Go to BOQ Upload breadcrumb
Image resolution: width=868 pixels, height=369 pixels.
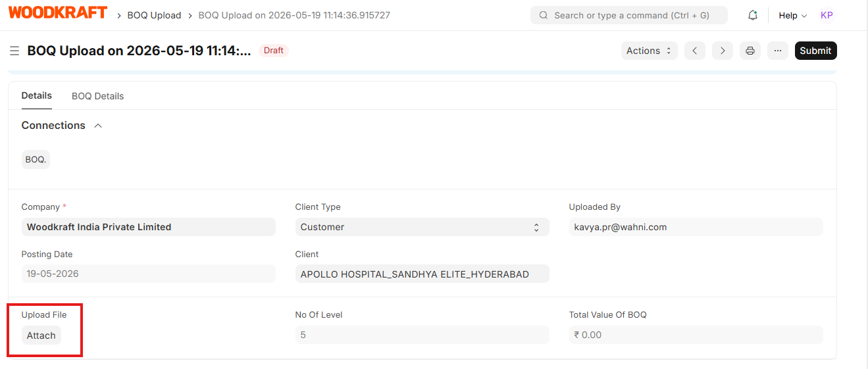[154, 15]
